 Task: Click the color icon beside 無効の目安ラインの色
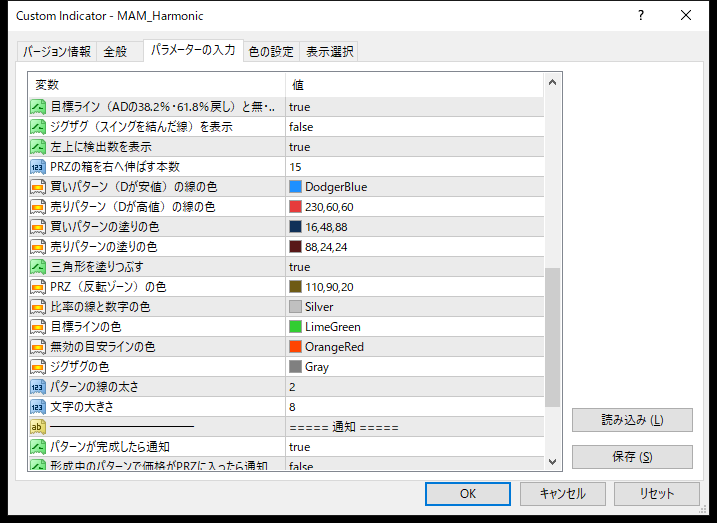click(38, 347)
